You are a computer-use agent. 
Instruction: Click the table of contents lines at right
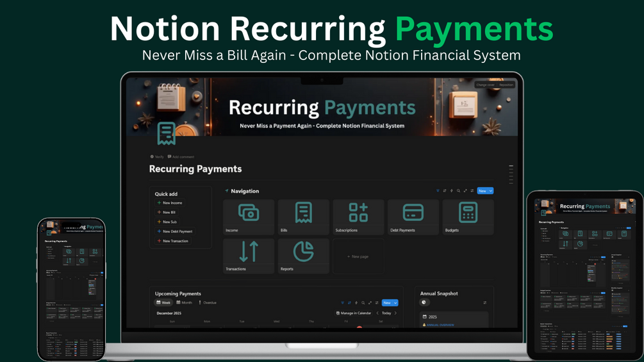pyautogui.click(x=511, y=174)
